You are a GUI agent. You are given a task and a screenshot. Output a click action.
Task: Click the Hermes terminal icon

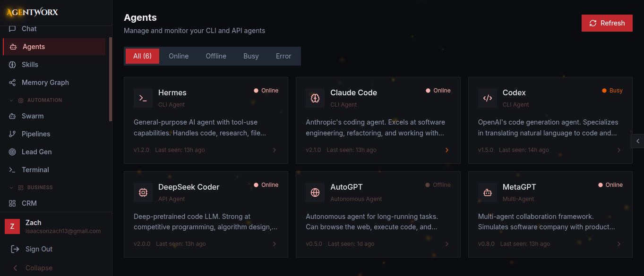tap(143, 98)
